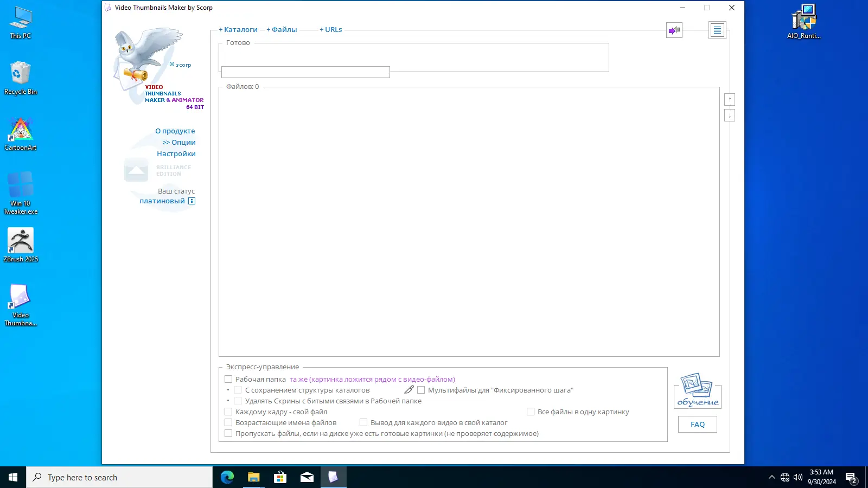The image size is (868, 488).
Task: Toggle Мультифайлы для Фиксированного шага
Action: point(421,389)
